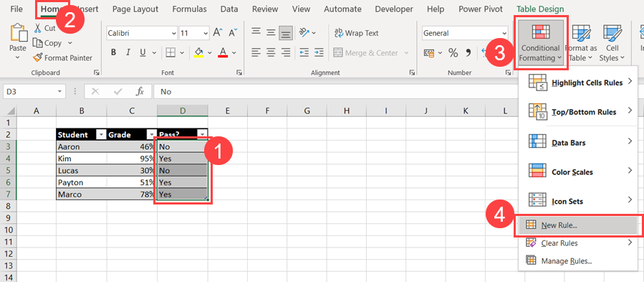The width and height of the screenshot is (644, 282).
Task: Decrease the indent
Action: point(304,52)
